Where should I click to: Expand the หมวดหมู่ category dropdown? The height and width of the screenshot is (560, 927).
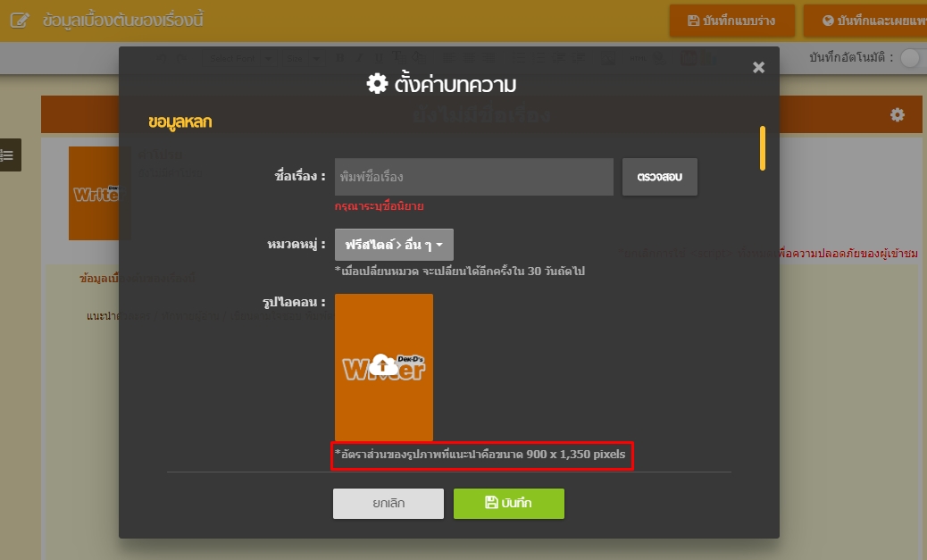click(x=394, y=245)
